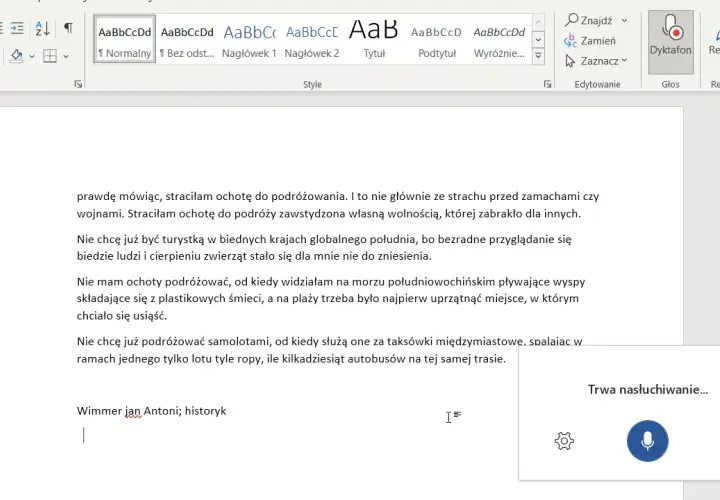
Task: Click text "Nie chcę już być turystką"
Action: click(x=140, y=239)
